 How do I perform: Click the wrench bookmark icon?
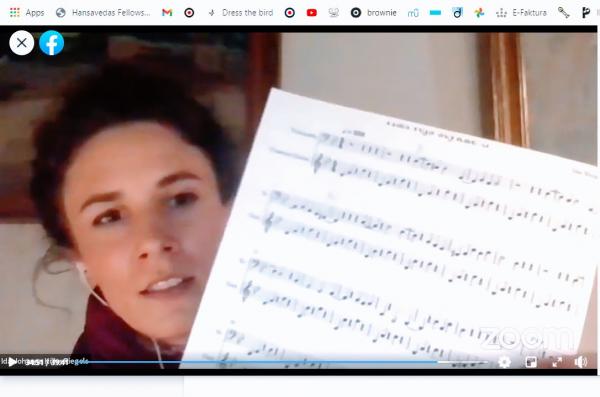pyautogui.click(x=563, y=13)
